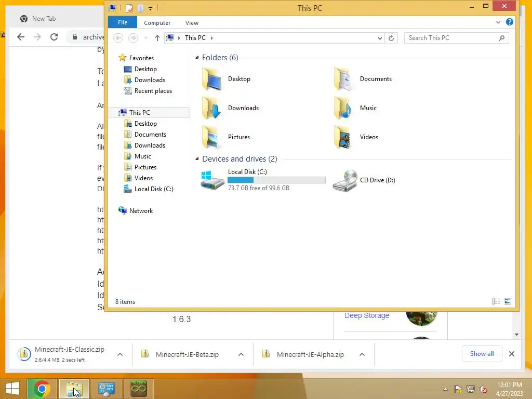Viewport: 532px width, 399px height.
Task: Collapse the Folders (6) group
Action: [x=197, y=57]
